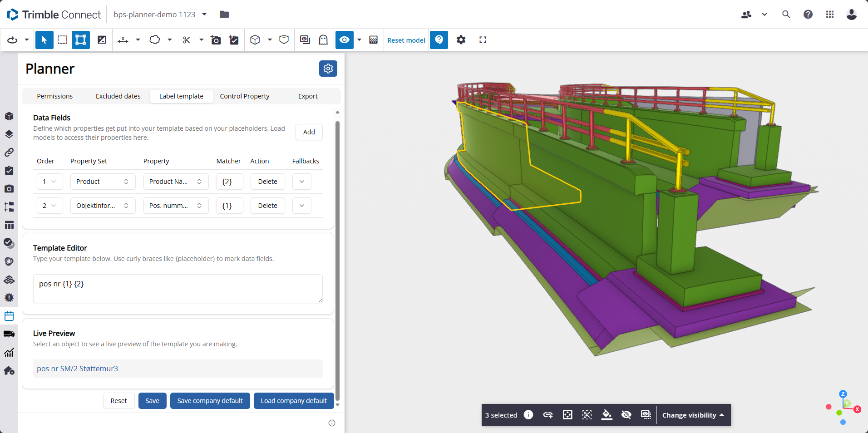Image resolution: width=868 pixels, height=433 pixels.
Task: Show properties info for selected objects
Action: tap(528, 415)
